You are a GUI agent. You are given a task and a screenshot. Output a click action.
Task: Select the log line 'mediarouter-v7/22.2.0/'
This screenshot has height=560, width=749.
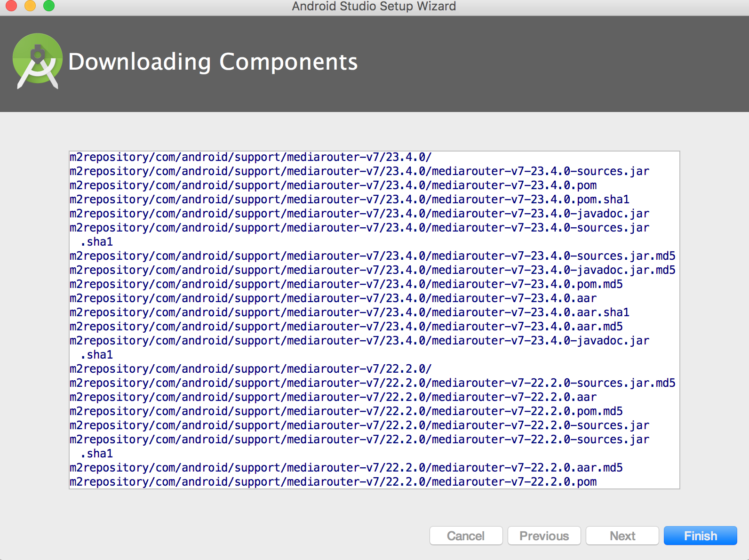pyautogui.click(x=251, y=369)
